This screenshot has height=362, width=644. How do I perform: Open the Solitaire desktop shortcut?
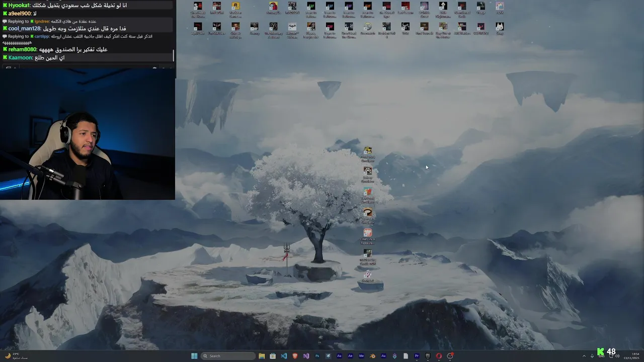coord(368,276)
